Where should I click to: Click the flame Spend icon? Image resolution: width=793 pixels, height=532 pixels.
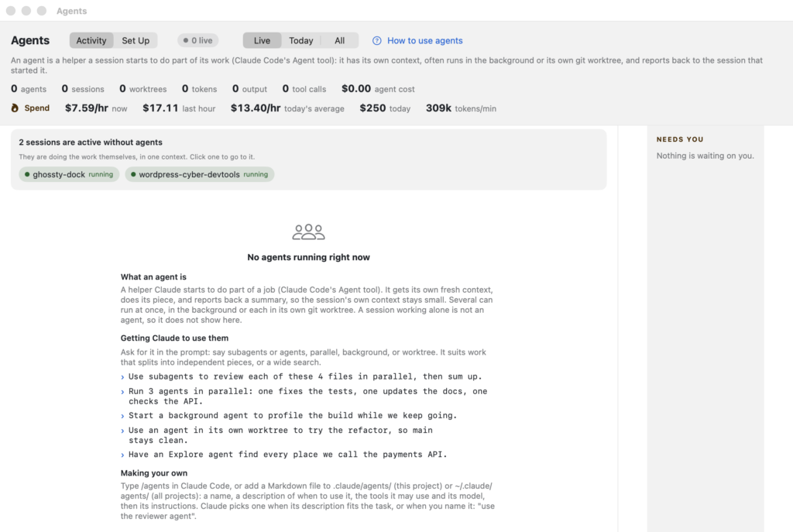[15, 108]
